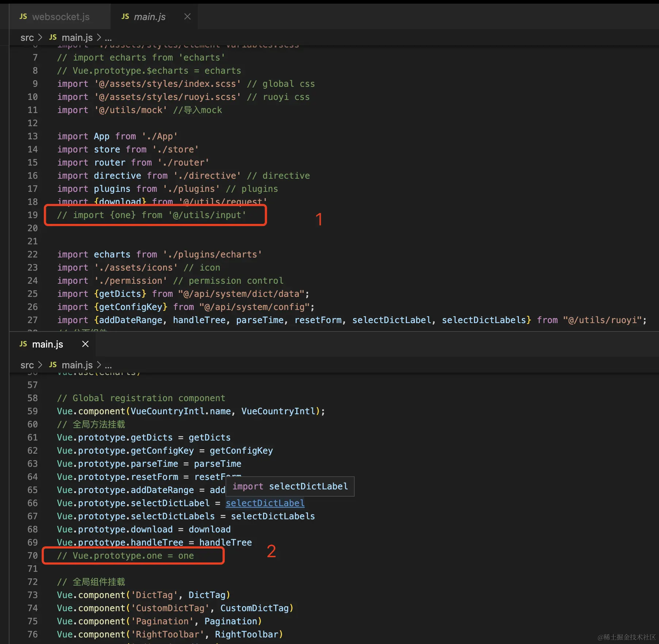The width and height of the screenshot is (659, 644).
Task: Click 'VueCountryIntl.name' on line 59
Action: click(181, 411)
